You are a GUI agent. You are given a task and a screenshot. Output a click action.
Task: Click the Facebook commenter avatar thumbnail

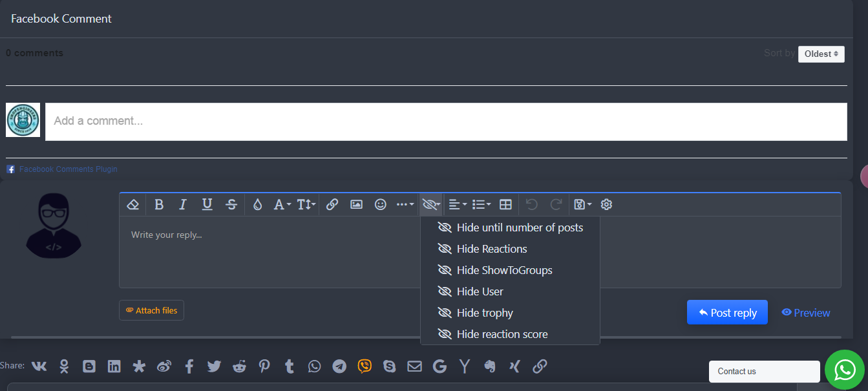[x=23, y=120]
